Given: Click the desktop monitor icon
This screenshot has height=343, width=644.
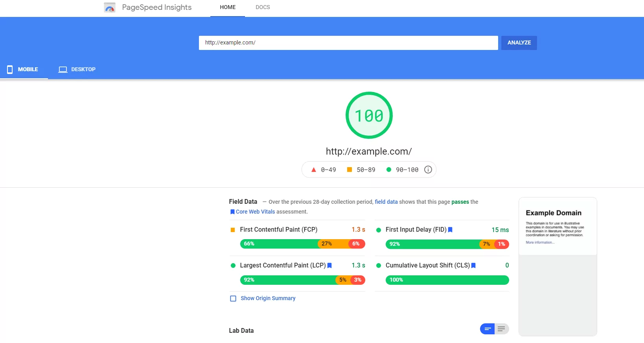Looking at the screenshot, I should (63, 70).
